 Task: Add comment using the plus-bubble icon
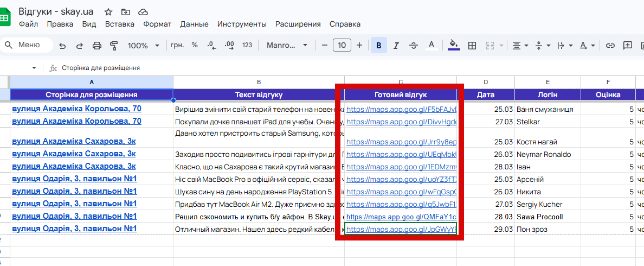(628, 45)
